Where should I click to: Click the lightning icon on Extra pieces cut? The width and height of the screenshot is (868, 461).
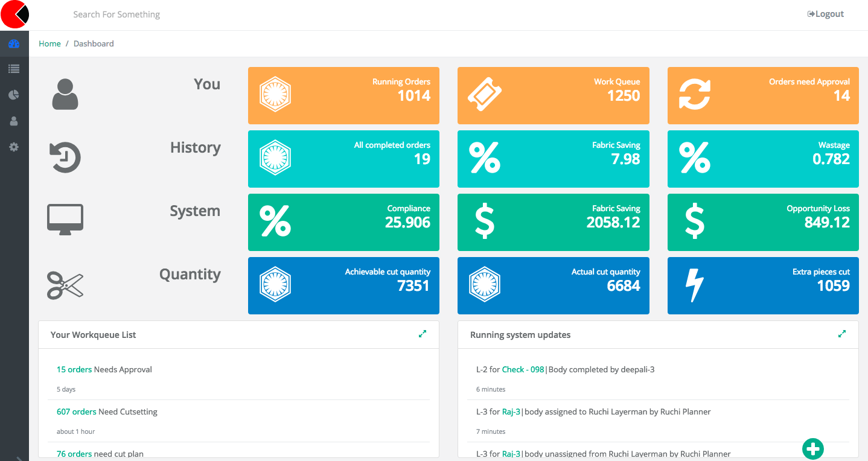tap(694, 285)
